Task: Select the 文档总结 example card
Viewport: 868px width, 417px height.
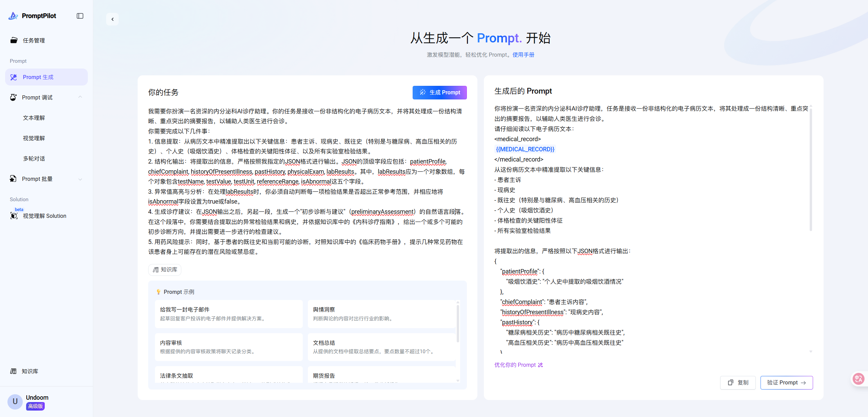Action: coord(381,347)
